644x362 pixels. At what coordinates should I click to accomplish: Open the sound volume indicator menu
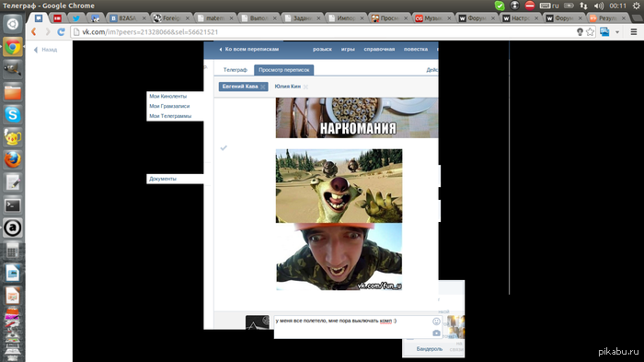(x=599, y=6)
